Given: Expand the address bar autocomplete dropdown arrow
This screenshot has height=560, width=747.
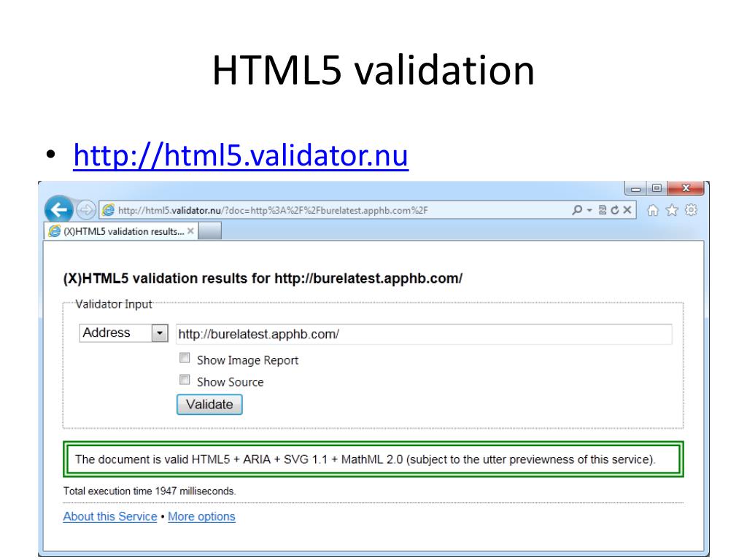Looking at the screenshot, I should 589,210.
